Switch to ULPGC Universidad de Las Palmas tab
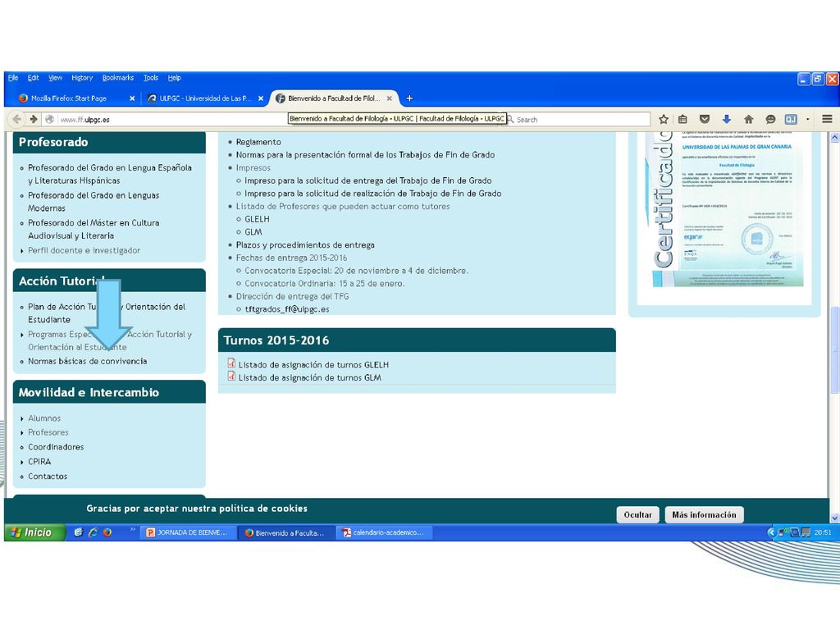840x630 pixels. tap(203, 98)
